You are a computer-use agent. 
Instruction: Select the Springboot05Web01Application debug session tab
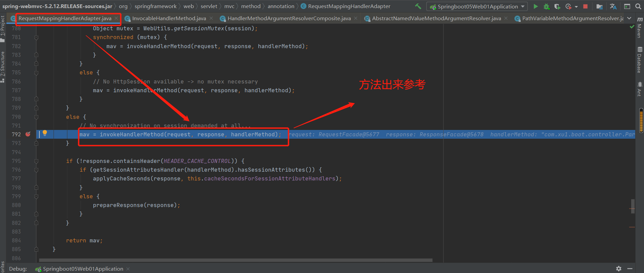pos(83,269)
